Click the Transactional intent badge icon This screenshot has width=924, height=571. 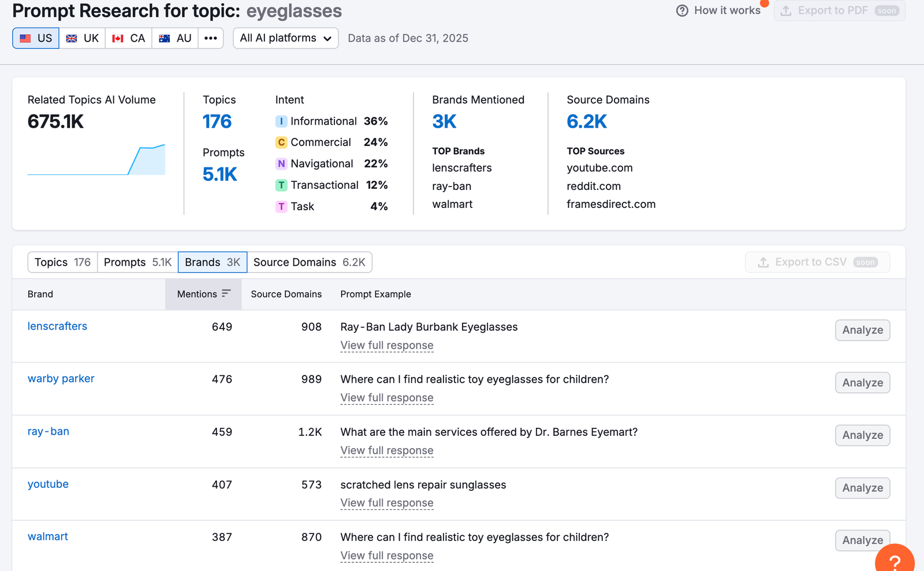click(x=281, y=185)
